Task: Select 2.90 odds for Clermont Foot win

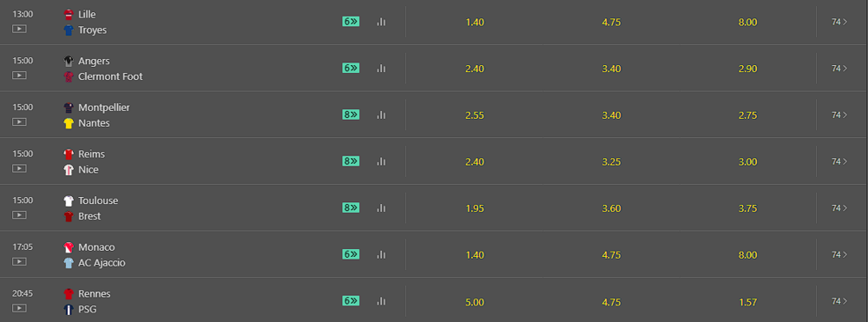Action: (x=747, y=69)
